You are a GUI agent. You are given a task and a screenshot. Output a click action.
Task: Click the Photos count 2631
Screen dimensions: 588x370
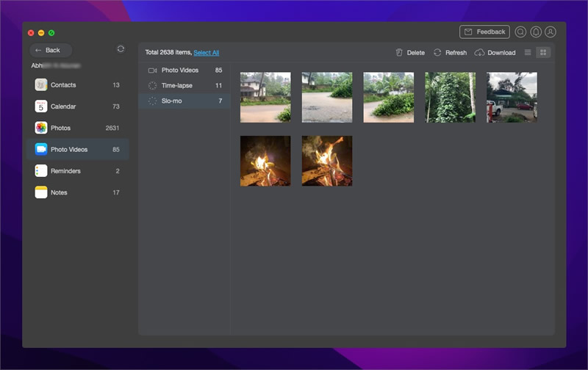[112, 128]
